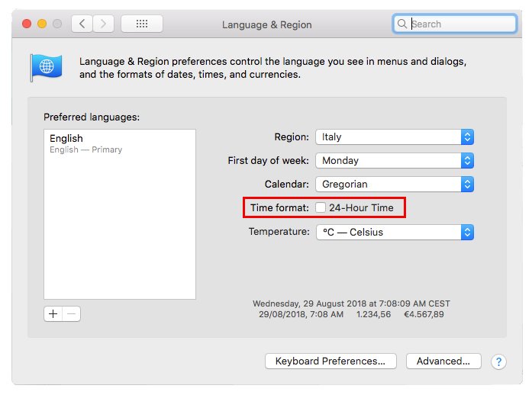Click the Language & Region flag icon
532x395 pixels.
point(45,67)
